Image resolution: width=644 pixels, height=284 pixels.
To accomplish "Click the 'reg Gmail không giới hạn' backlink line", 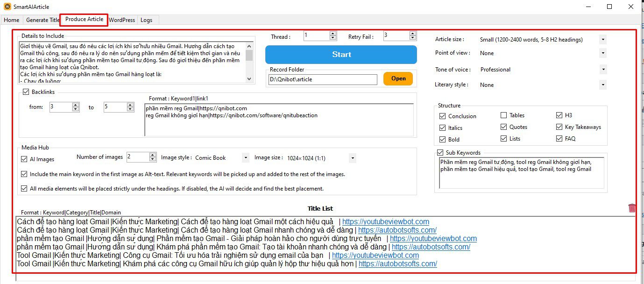I will click(x=232, y=115).
